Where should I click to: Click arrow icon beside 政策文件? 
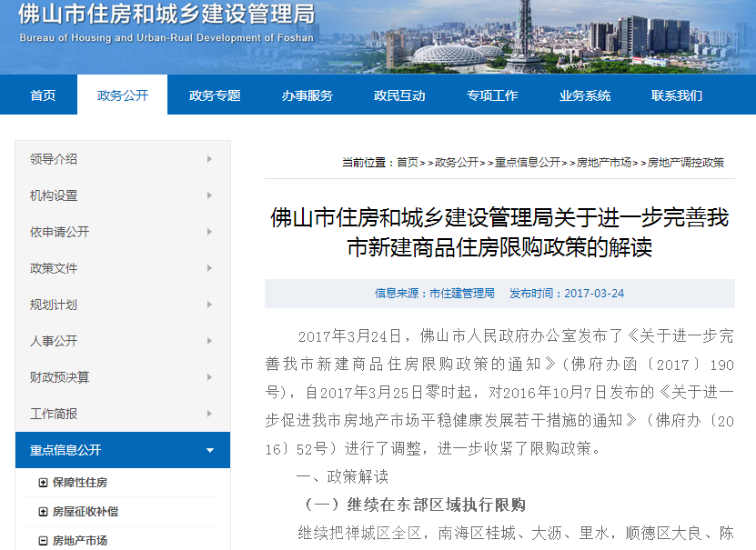coord(209,268)
